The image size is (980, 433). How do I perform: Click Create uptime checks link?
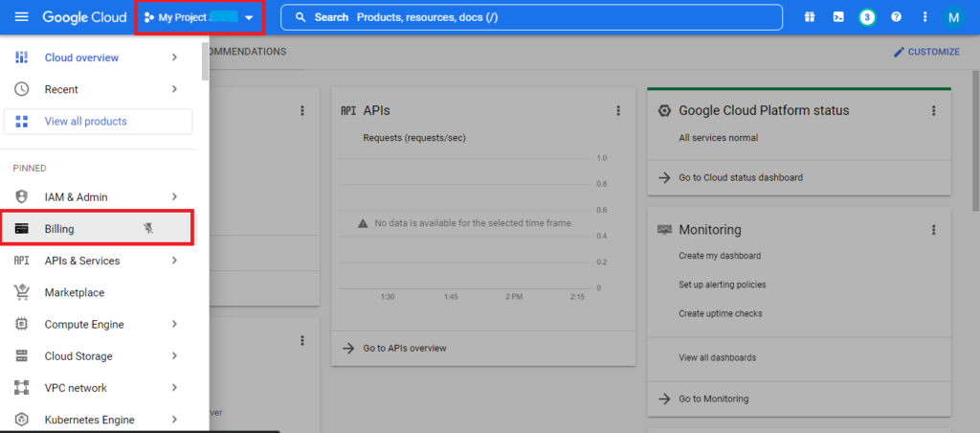721,313
